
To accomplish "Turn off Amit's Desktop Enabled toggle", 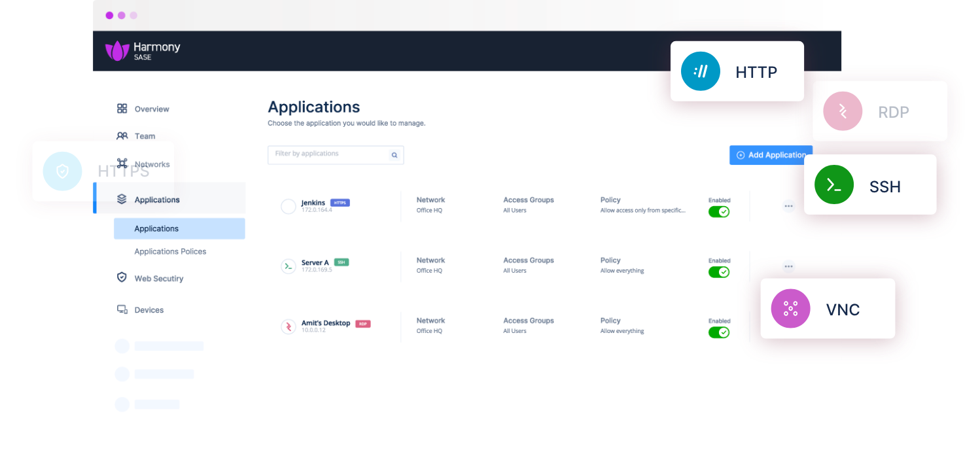I will (718, 332).
